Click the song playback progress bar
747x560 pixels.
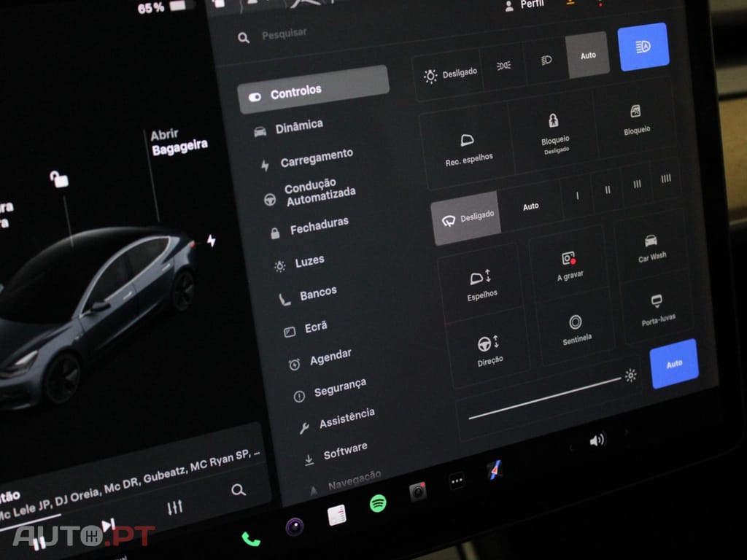[29, 522]
